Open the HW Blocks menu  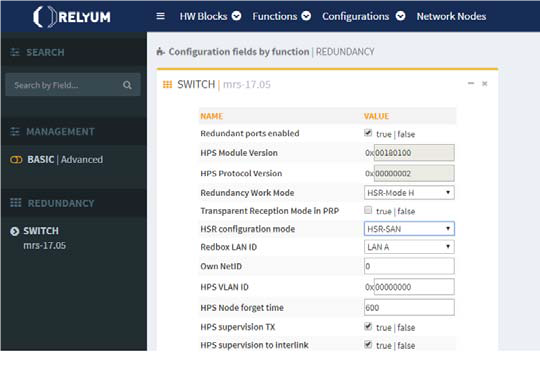(x=210, y=16)
